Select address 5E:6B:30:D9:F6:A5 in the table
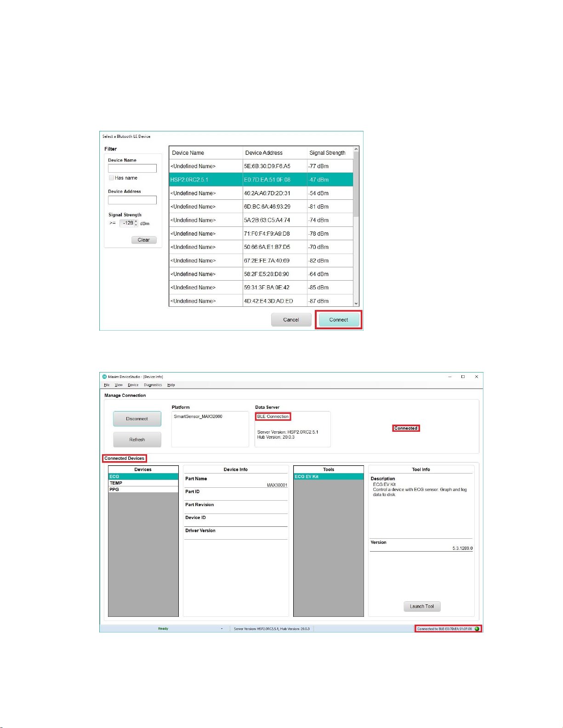 tap(275, 166)
